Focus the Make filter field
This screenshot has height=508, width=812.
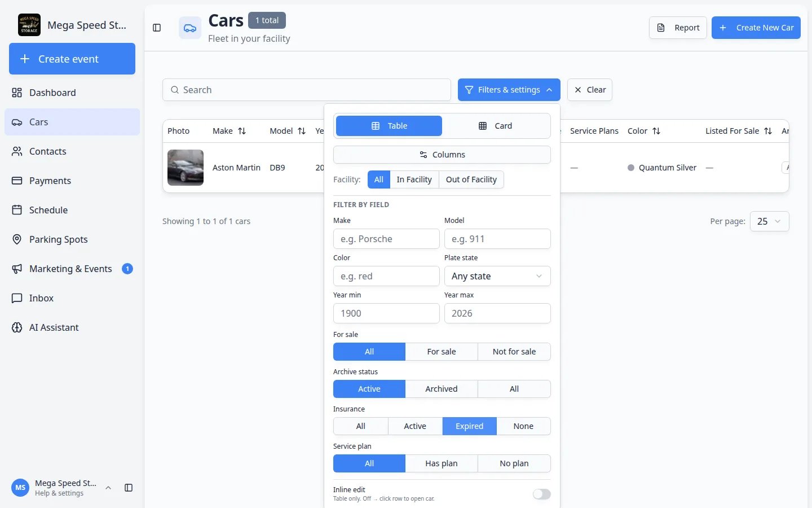[x=386, y=239]
